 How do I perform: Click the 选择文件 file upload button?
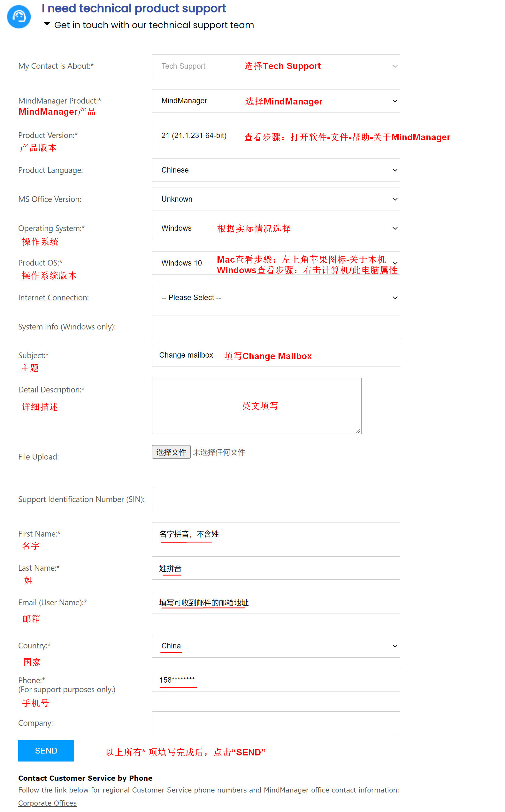(x=171, y=452)
